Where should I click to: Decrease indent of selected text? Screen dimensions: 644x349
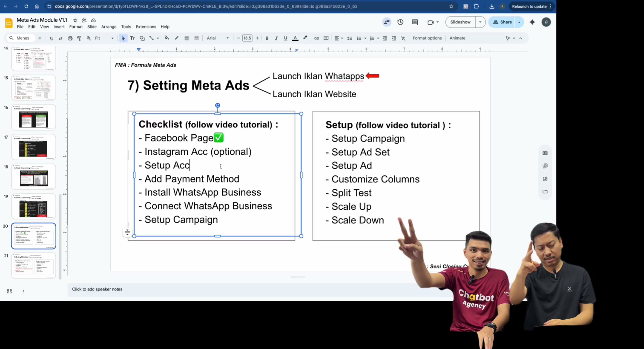click(385, 38)
